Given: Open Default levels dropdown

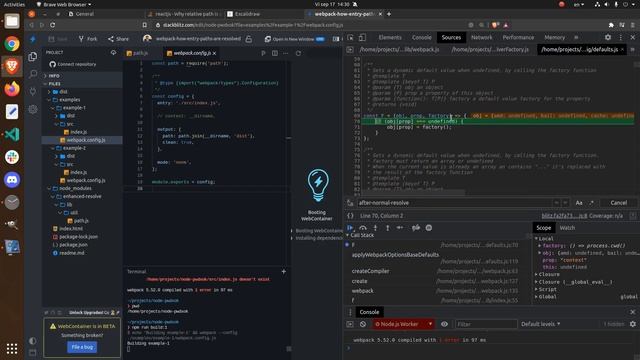Looking at the screenshot, I should point(540,324).
